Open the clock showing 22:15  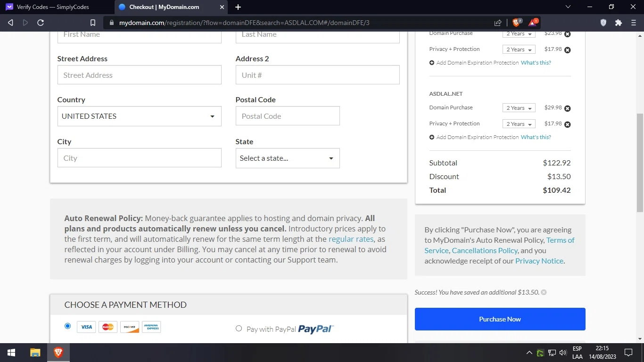coord(602,353)
